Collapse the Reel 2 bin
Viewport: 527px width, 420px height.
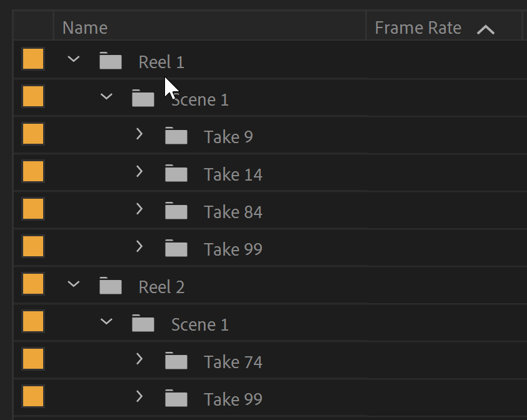point(73,284)
